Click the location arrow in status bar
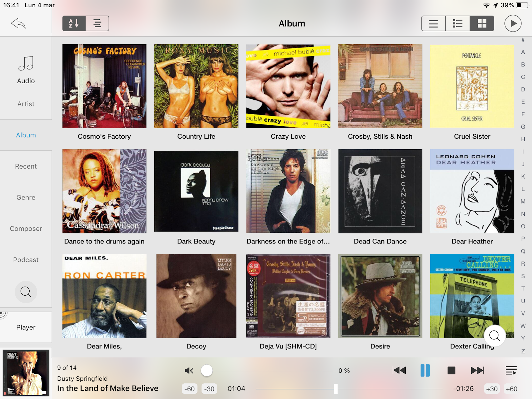Screen dimensions: 532x399 pos(495,5)
